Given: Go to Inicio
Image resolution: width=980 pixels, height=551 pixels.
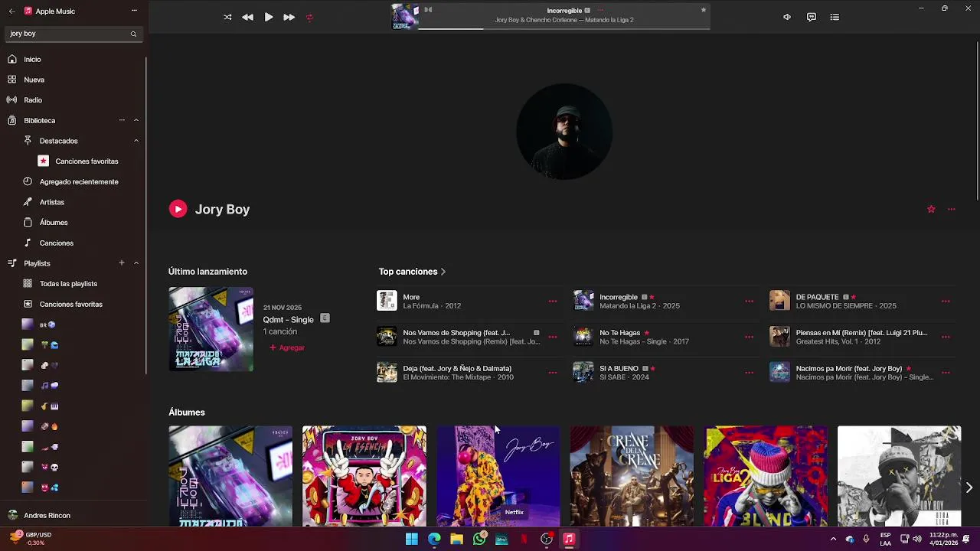Looking at the screenshot, I should point(73,59).
